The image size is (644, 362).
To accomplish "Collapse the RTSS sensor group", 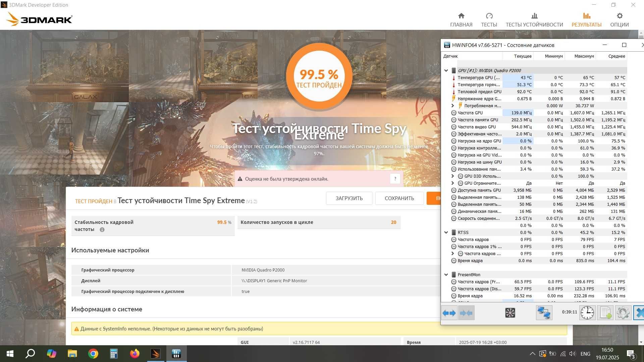I will 446,232.
